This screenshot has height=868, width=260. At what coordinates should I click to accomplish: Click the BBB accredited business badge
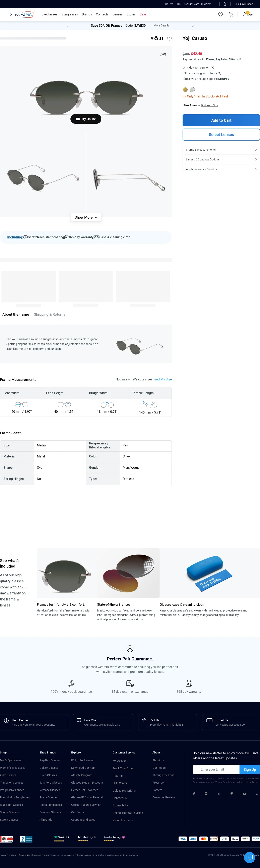[x=26, y=839]
